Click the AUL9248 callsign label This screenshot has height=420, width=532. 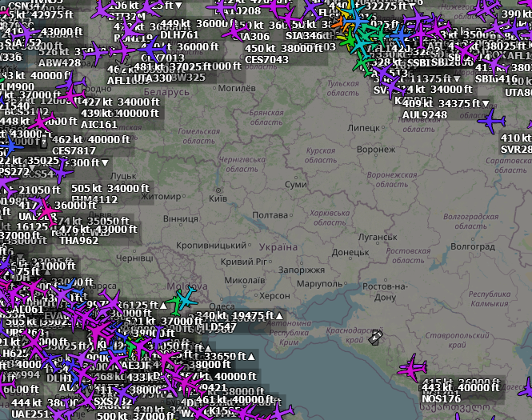(x=425, y=115)
